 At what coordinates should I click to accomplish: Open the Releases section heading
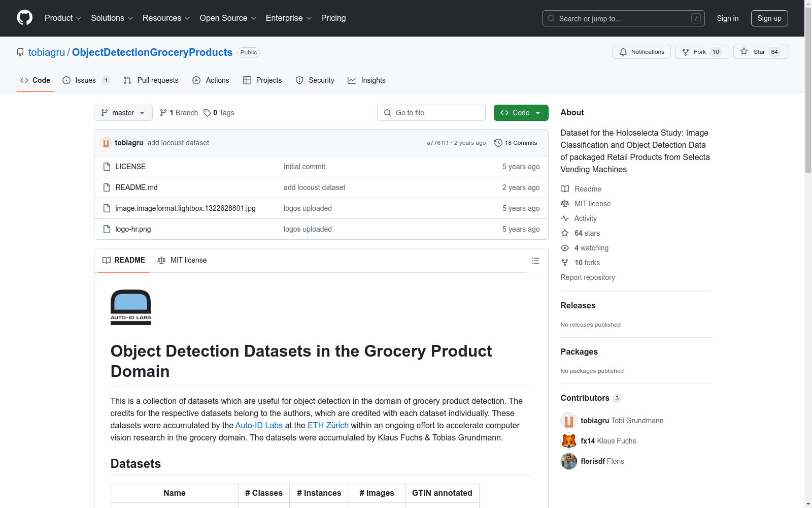pyautogui.click(x=578, y=305)
